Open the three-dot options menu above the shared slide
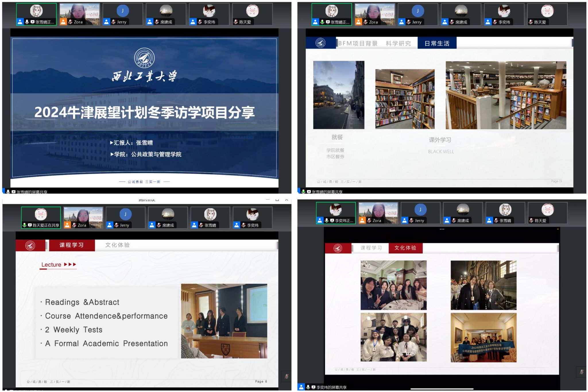 [x=441, y=229]
